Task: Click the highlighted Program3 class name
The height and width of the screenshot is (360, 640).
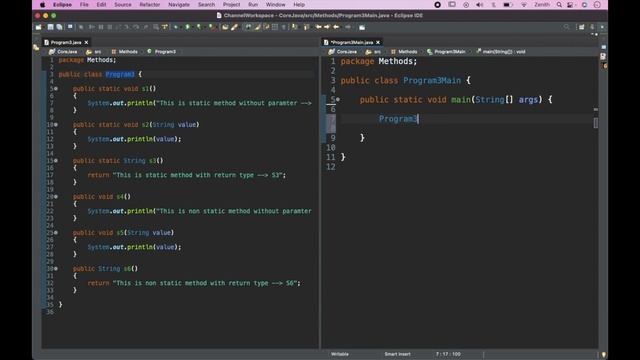Action: (x=120, y=74)
